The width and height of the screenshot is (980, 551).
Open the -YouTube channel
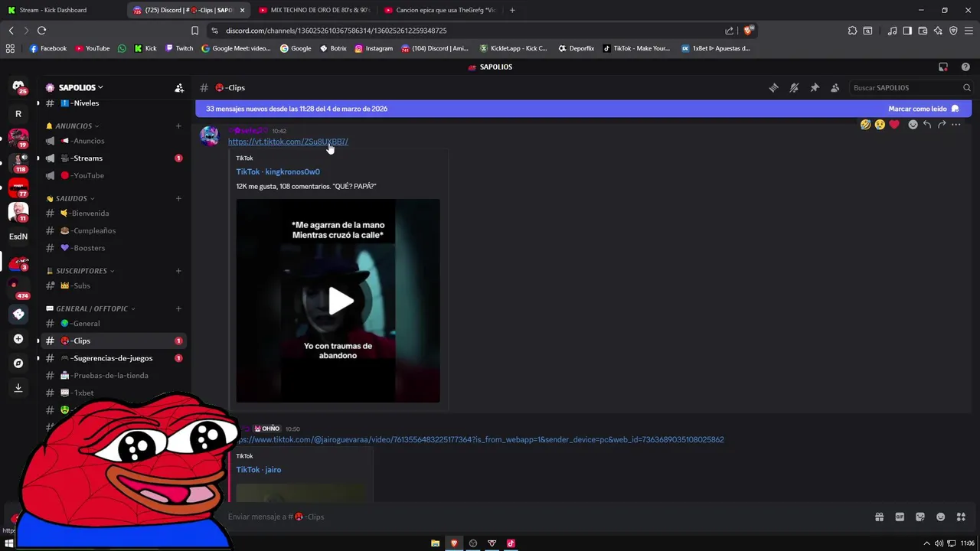[x=113, y=176]
